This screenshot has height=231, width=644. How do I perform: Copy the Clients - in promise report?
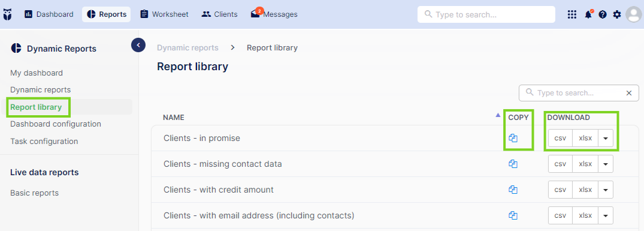tap(513, 139)
